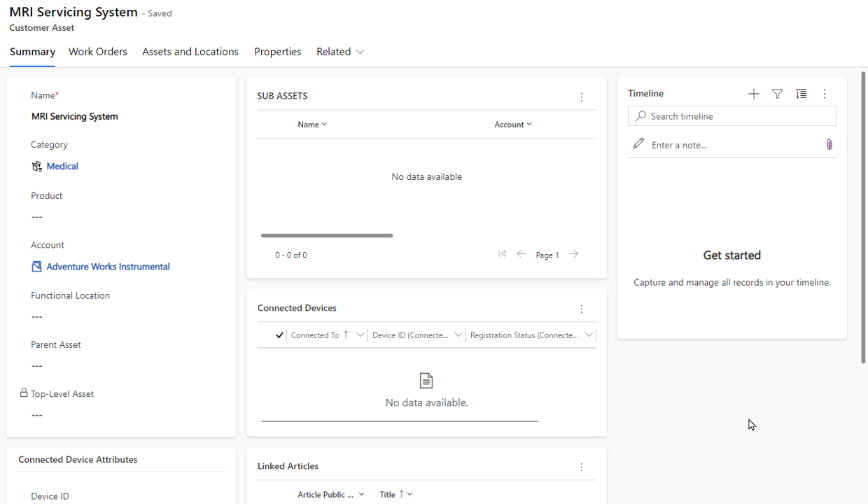Add a new timeline record with plus icon
The height and width of the screenshot is (504, 868).
[753, 94]
